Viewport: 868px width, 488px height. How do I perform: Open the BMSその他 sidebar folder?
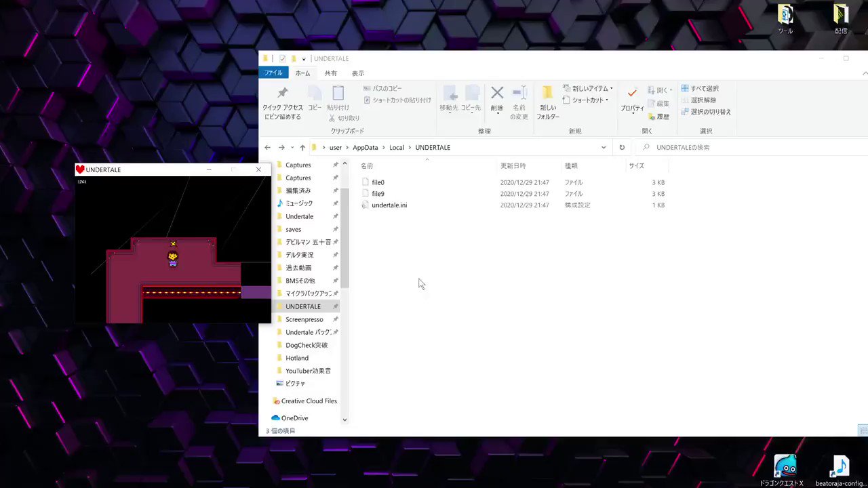(x=300, y=281)
